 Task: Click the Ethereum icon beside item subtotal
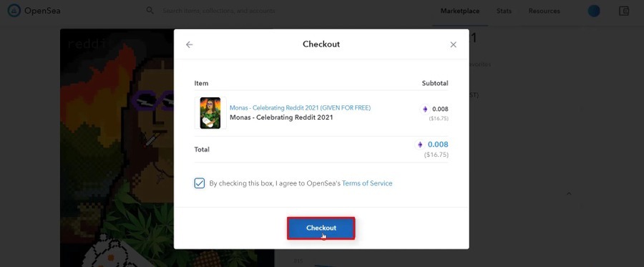425,110
